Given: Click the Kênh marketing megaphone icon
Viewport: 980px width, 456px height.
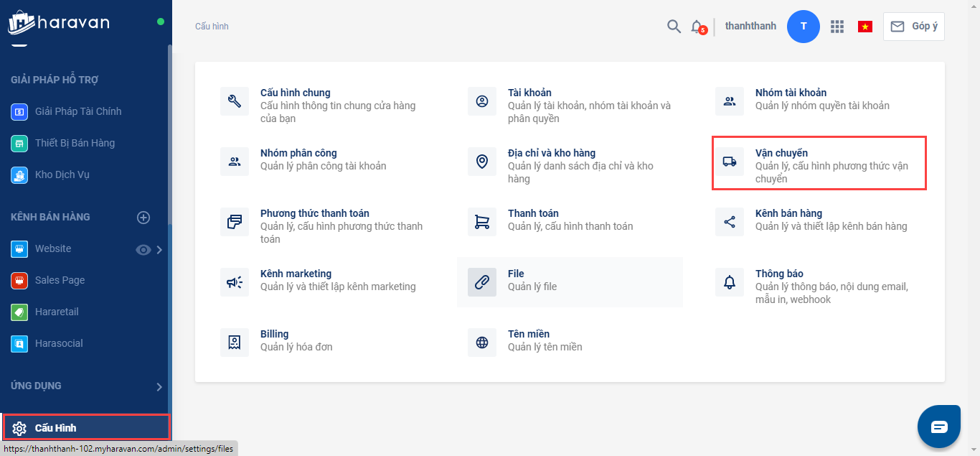Looking at the screenshot, I should 234,282.
